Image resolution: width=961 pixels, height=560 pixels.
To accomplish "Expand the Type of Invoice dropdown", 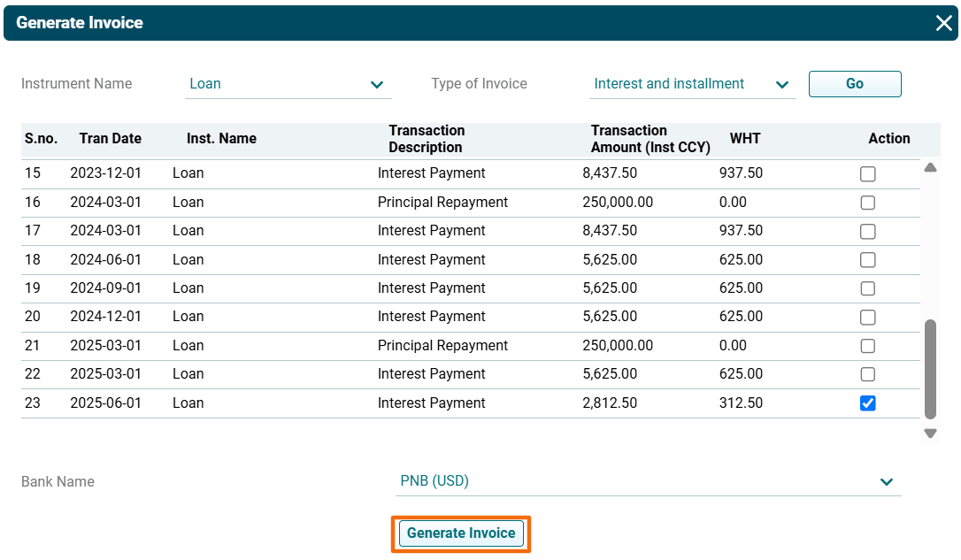I will [781, 85].
